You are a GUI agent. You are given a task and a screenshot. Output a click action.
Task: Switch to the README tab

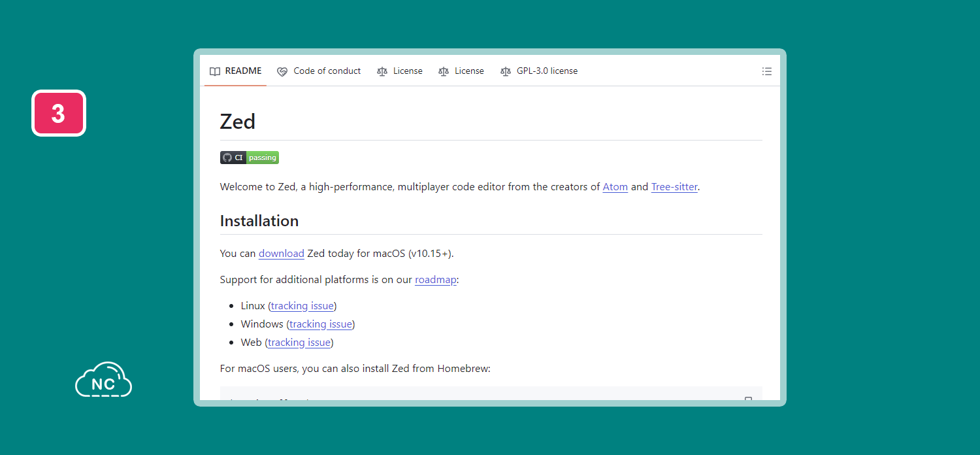(x=235, y=71)
